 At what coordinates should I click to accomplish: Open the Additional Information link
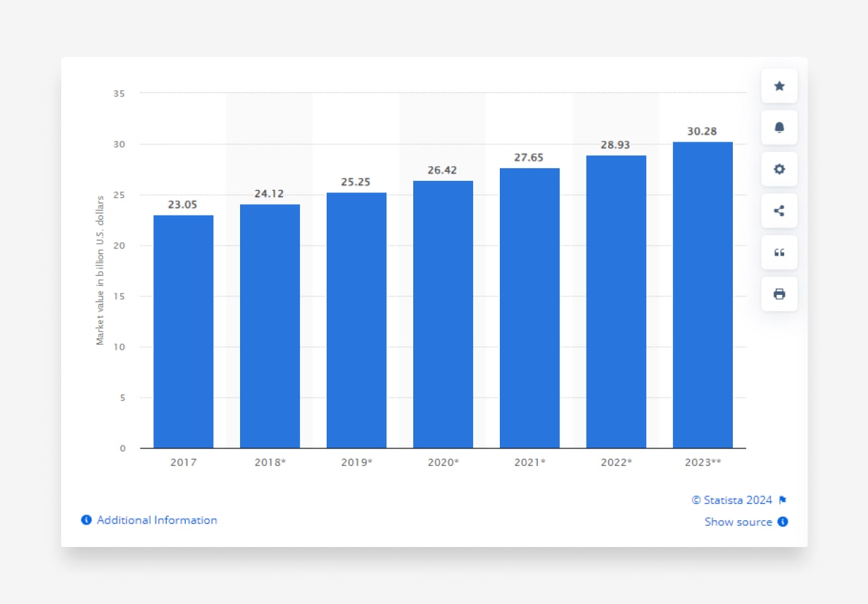click(156, 520)
